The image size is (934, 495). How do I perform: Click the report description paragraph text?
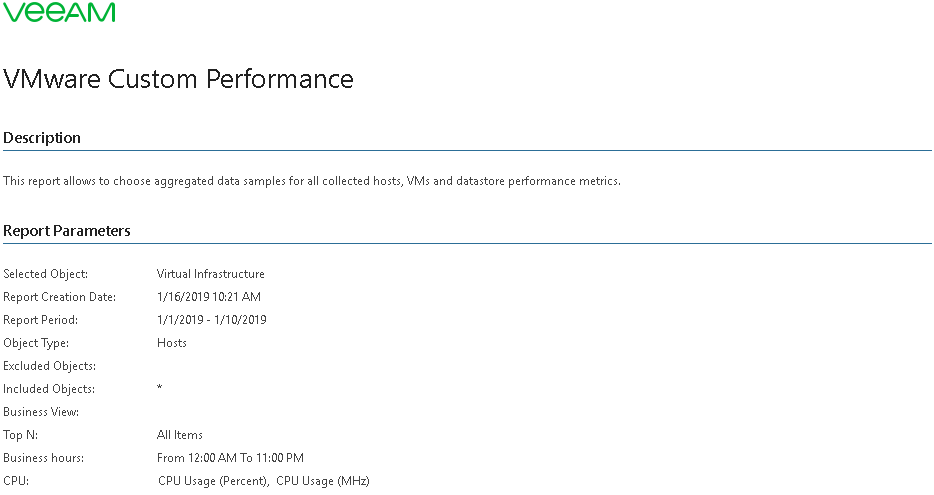312,181
